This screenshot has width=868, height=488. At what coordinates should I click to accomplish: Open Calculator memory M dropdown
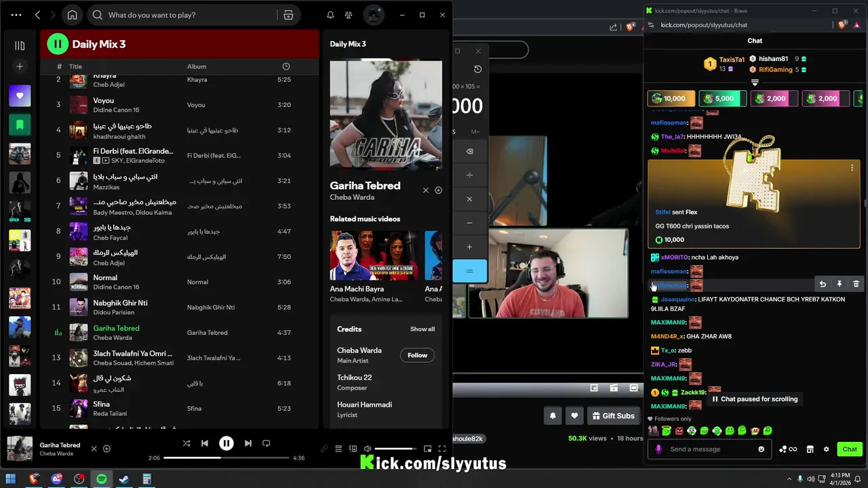pos(475,131)
